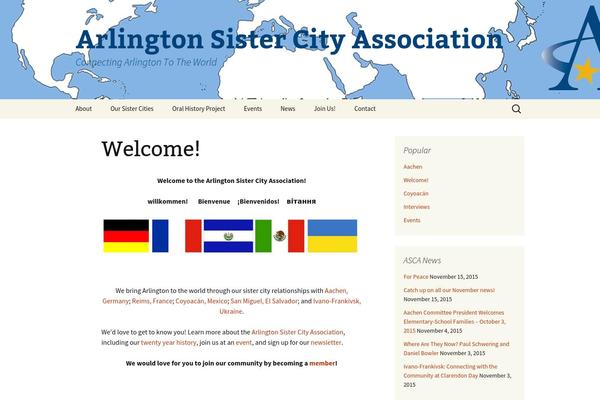Click the willkommen! greeting text
Viewport: 600px width, 400px height.
pyautogui.click(x=168, y=201)
